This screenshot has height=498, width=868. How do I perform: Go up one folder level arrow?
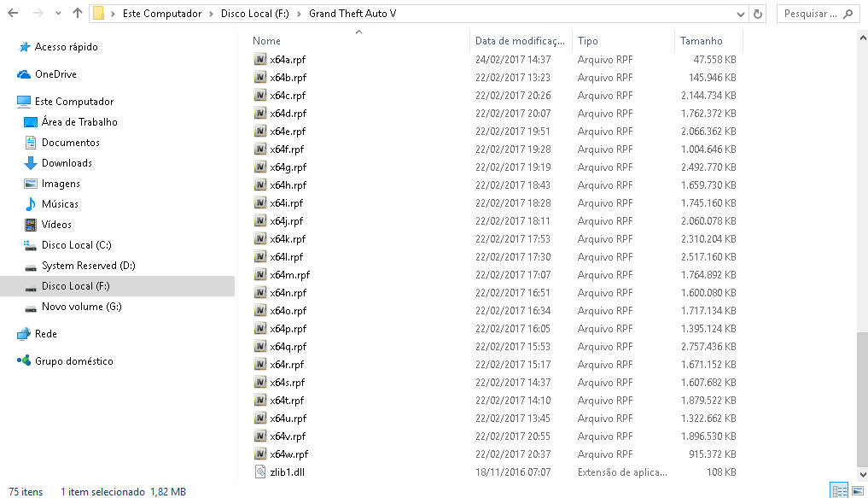(x=78, y=13)
